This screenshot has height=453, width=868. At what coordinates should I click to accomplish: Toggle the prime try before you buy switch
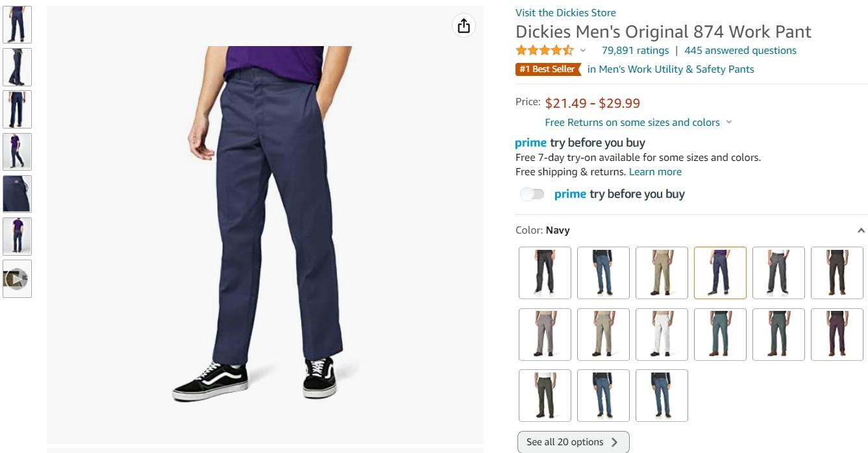click(x=532, y=194)
